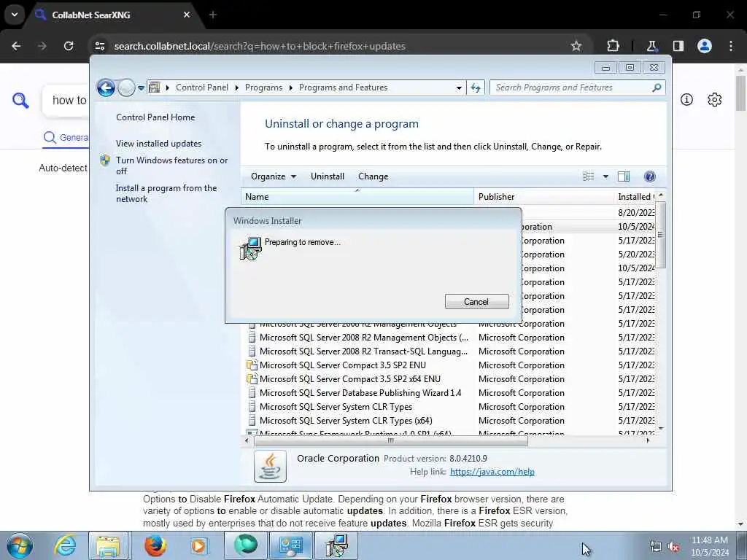Open the help question mark icon
747x560 pixels.
tap(649, 176)
